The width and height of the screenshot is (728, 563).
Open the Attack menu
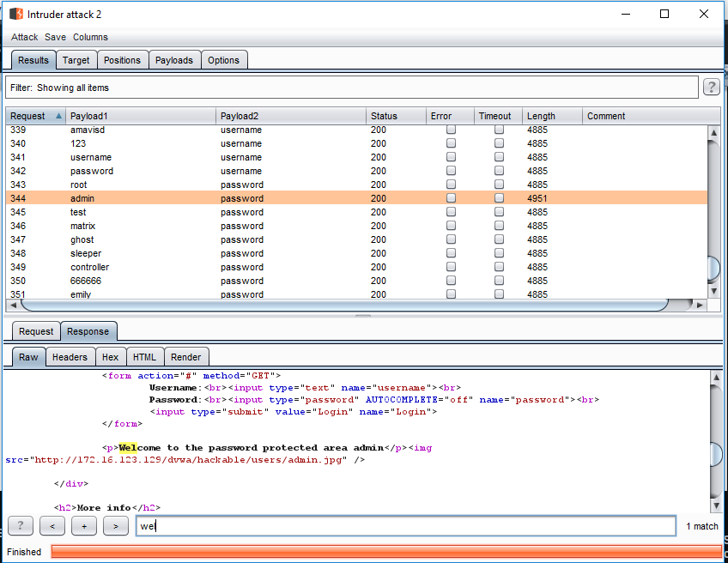25,37
